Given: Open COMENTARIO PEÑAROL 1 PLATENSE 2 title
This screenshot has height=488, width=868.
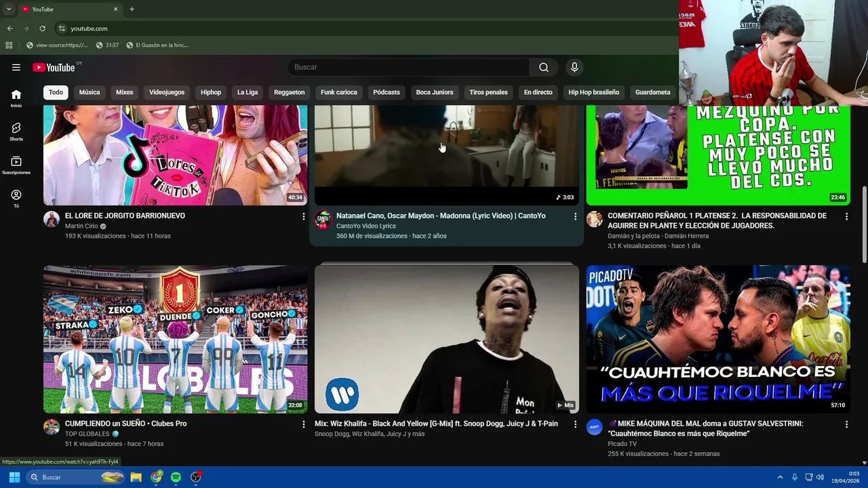Looking at the screenshot, I should coord(717,220).
